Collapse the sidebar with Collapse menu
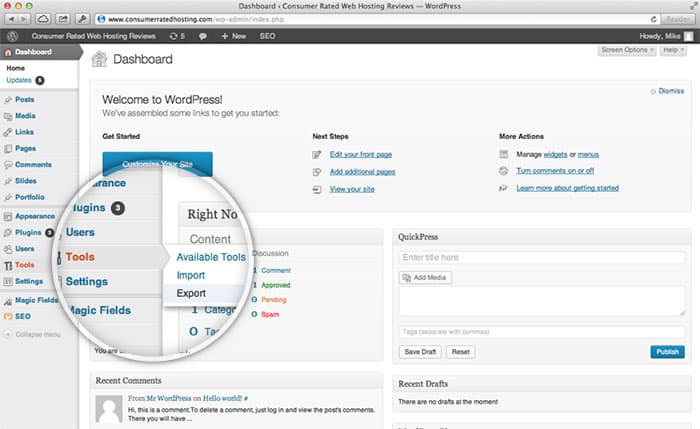The image size is (700, 429). pyautogui.click(x=32, y=334)
